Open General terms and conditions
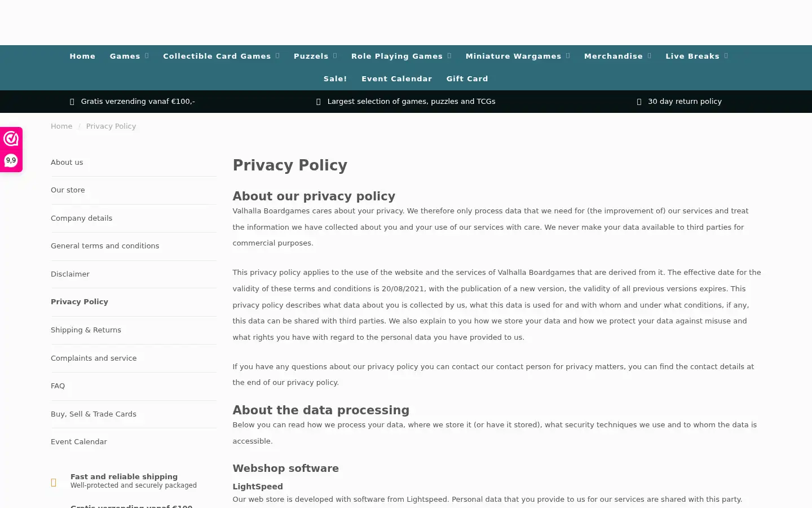 click(105, 246)
